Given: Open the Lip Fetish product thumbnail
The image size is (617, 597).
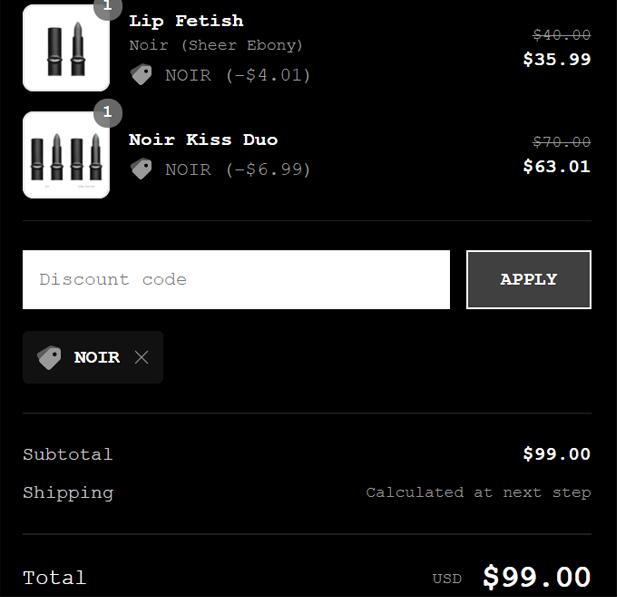Looking at the screenshot, I should pos(66,48).
